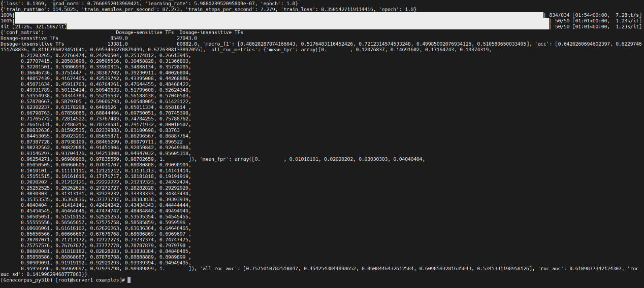Click the confusion matrix value 8549.0
Screen dimensions: 644x288
[119, 38]
